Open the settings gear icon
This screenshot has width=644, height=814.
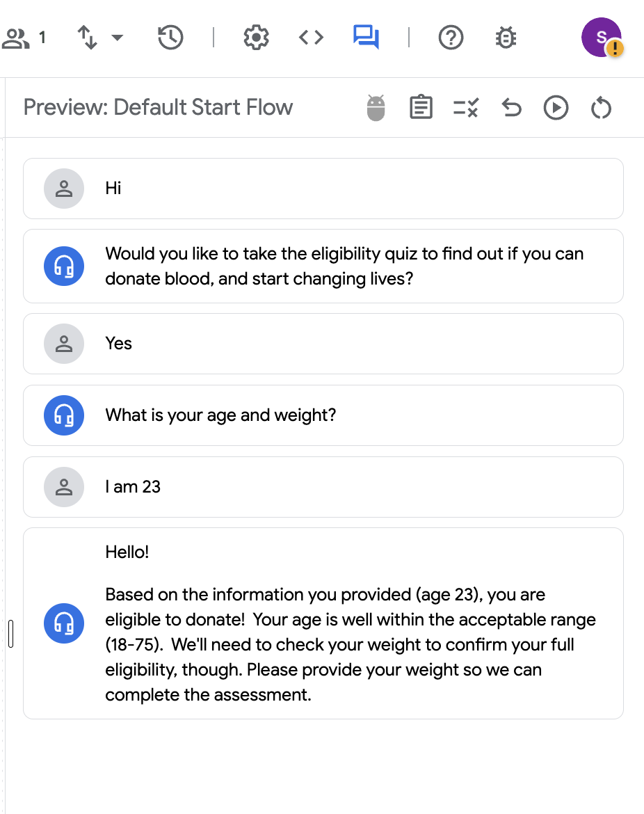[256, 38]
